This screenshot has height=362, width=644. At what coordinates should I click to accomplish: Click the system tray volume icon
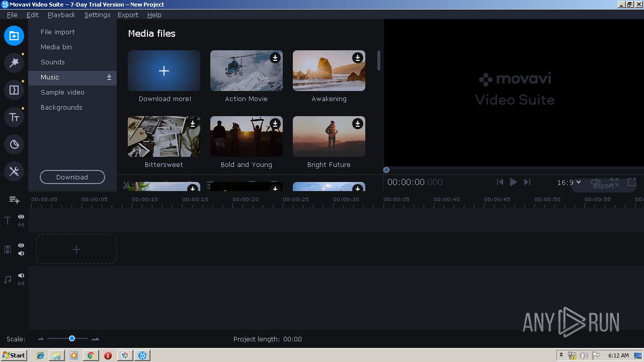[584, 355]
